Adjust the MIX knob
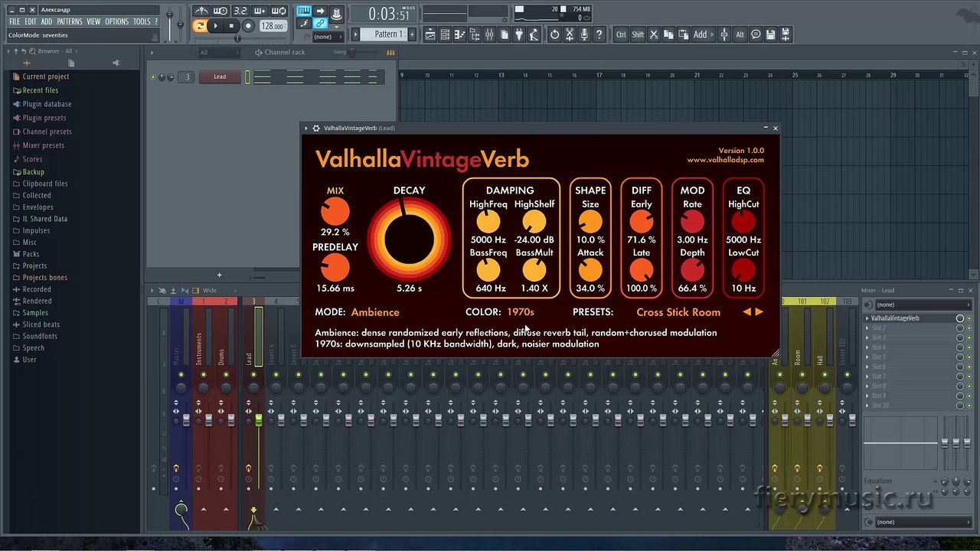The height and width of the screenshot is (551, 980). [x=335, y=211]
